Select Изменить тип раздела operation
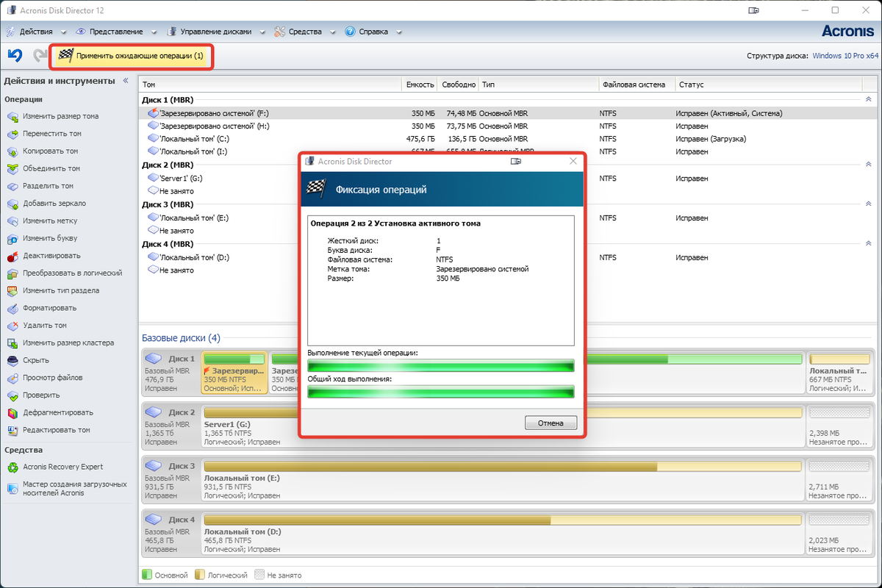The width and height of the screenshot is (882, 588). [x=61, y=290]
